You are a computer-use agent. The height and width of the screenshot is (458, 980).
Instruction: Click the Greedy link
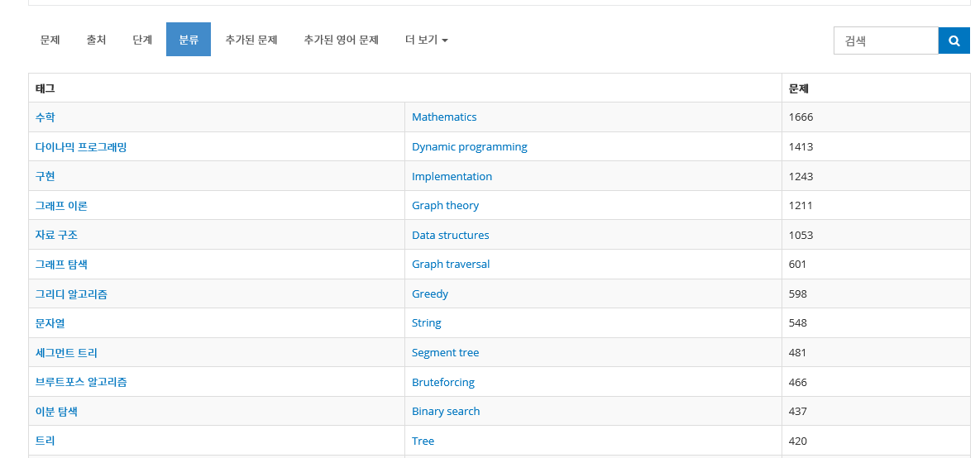pos(429,293)
